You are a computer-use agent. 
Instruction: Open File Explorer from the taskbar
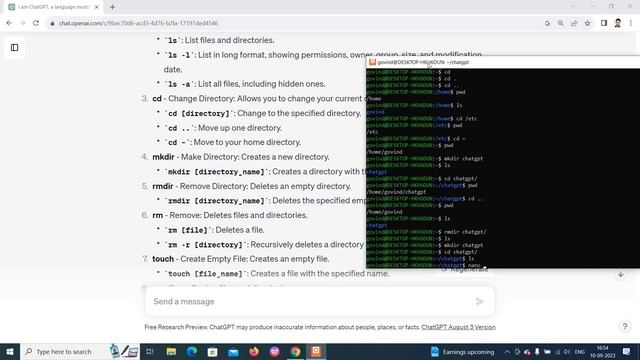[171, 351]
